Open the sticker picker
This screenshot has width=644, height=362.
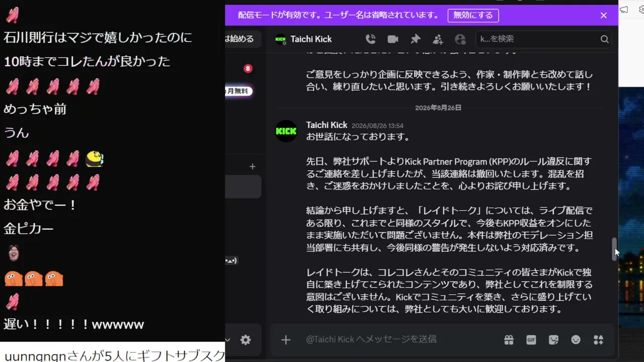(553, 340)
